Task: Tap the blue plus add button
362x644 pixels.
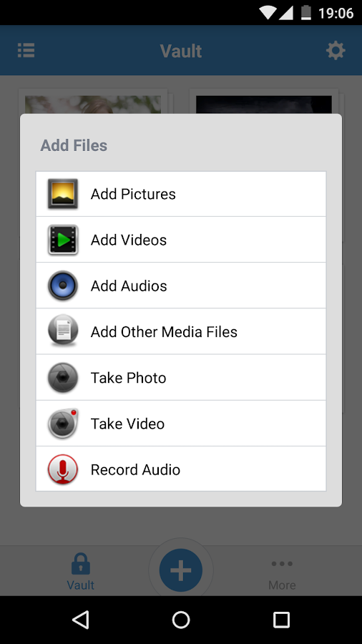Action: tap(181, 570)
